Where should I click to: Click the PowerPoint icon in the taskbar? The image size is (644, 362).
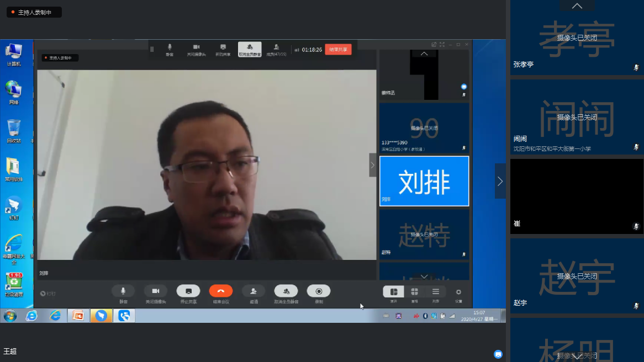coord(78,316)
